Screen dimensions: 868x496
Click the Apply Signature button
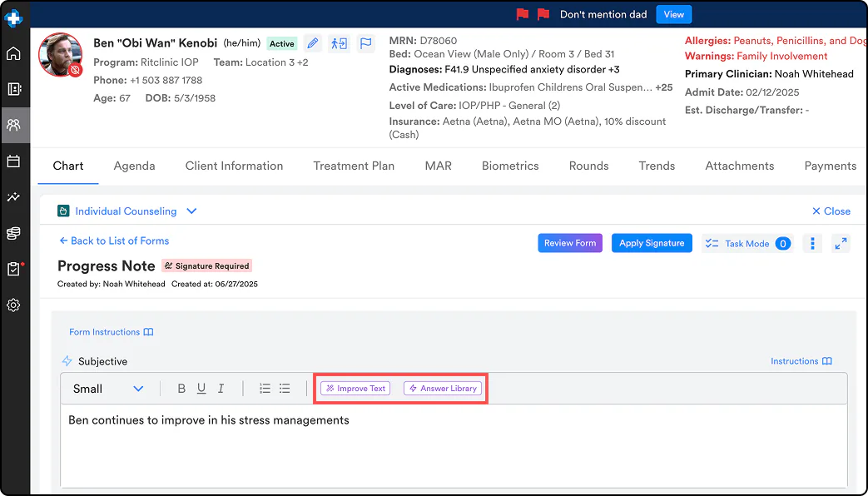point(652,243)
